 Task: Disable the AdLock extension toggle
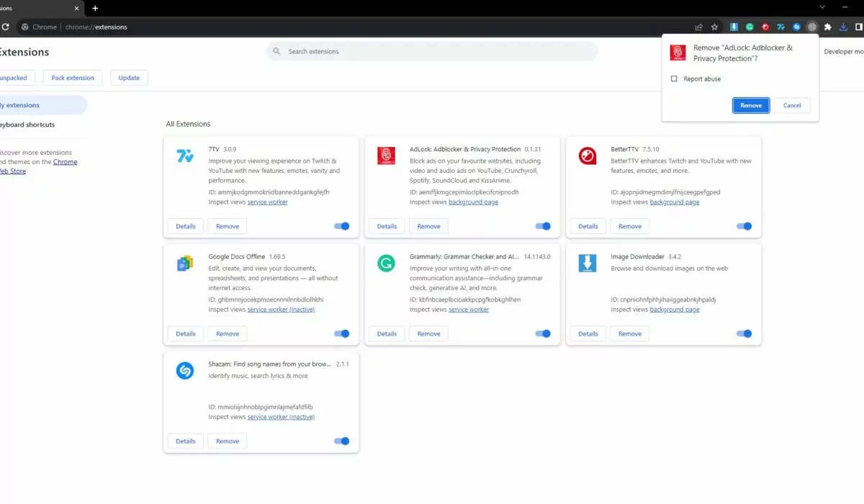(x=543, y=226)
